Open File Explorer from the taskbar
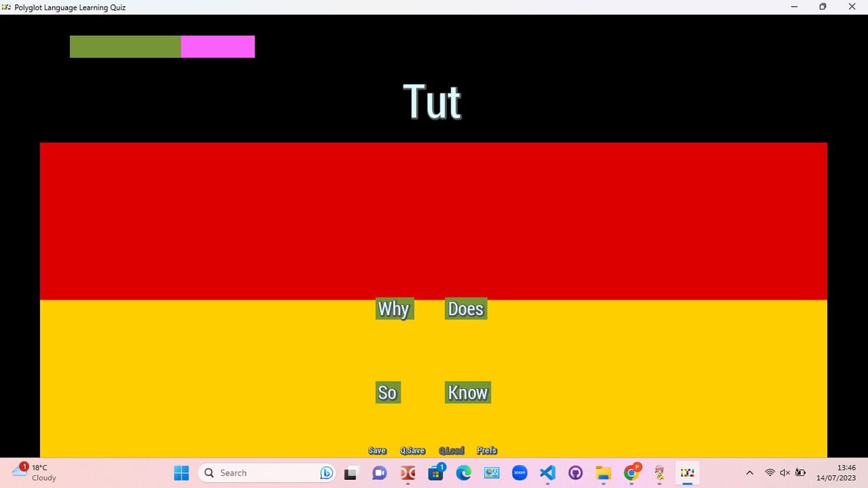Image resolution: width=868 pixels, height=488 pixels. coord(603,472)
